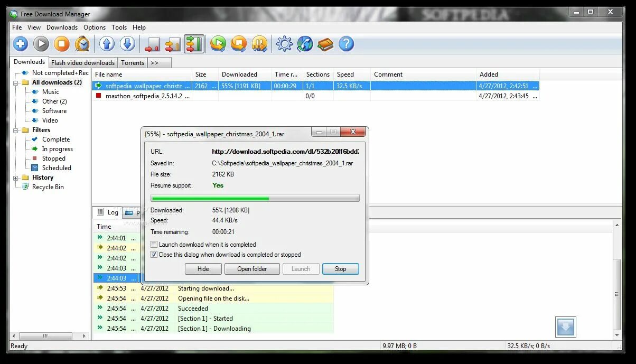Open the View menu
This screenshot has width=636, height=364.
tap(34, 27)
